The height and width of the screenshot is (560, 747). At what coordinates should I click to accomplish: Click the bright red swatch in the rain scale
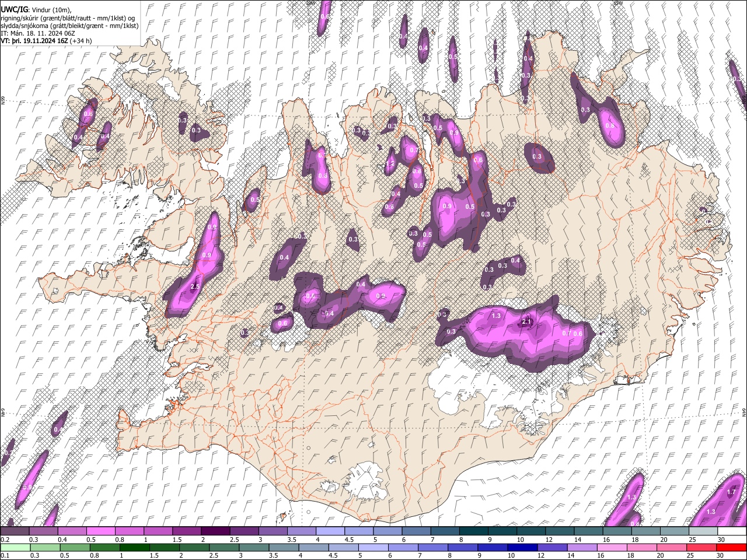731,547
